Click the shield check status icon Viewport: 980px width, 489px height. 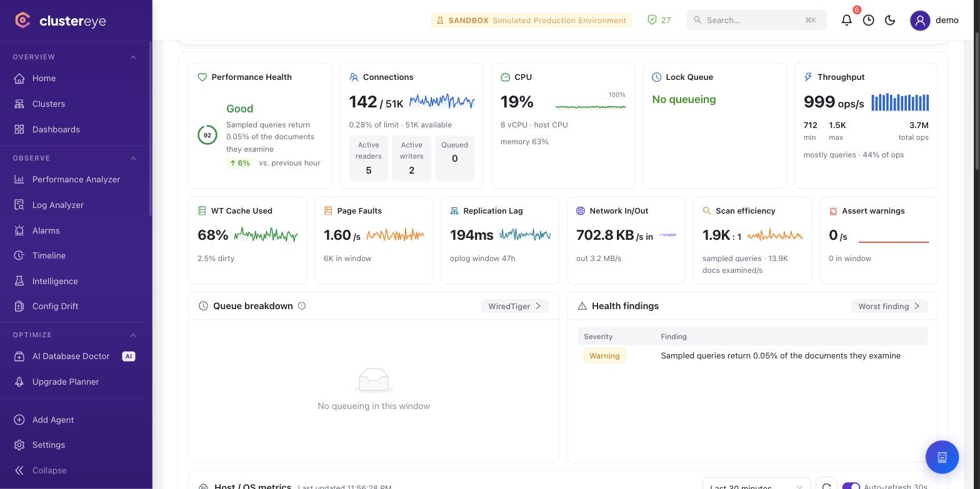pos(652,20)
